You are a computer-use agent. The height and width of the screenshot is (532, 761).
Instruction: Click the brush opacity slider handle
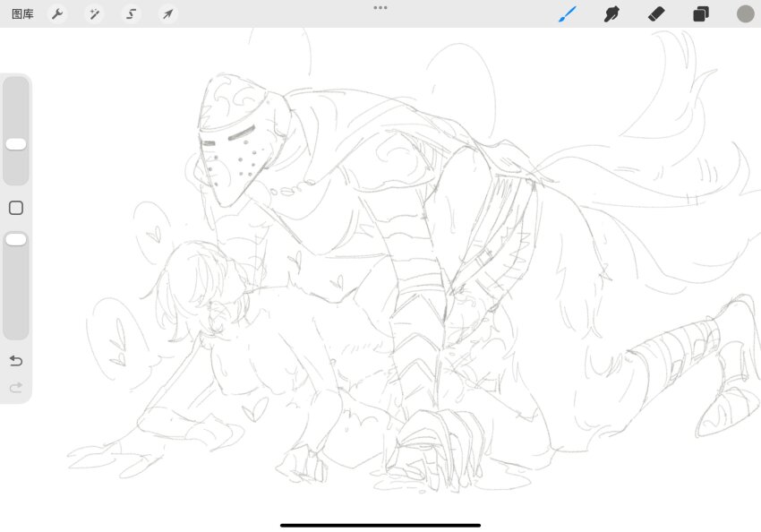(x=16, y=239)
